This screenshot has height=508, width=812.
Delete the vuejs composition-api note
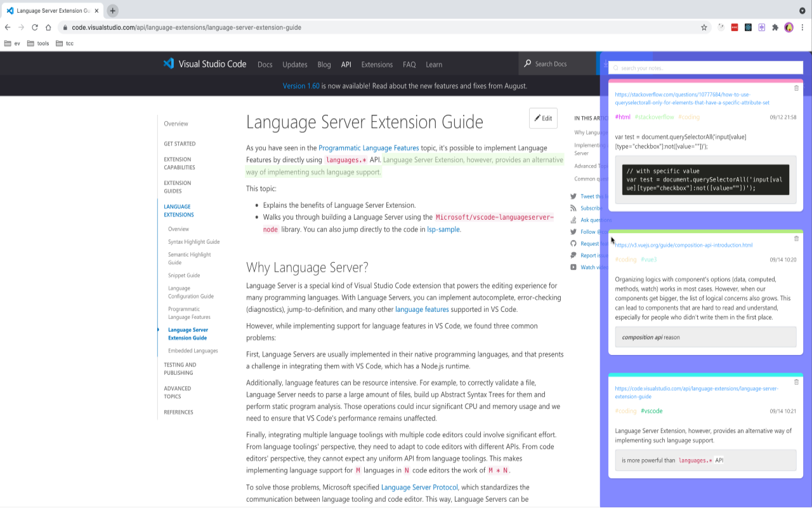(x=797, y=239)
